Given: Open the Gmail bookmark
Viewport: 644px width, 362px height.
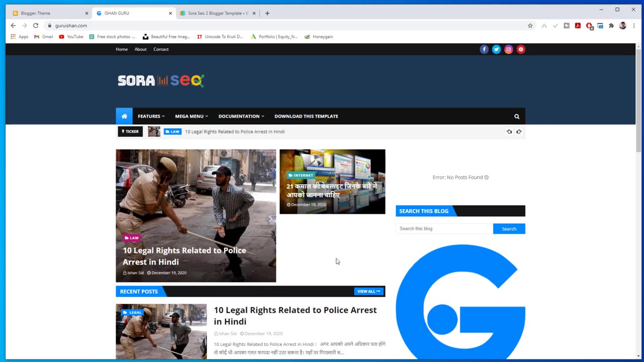Looking at the screenshot, I should (x=44, y=37).
